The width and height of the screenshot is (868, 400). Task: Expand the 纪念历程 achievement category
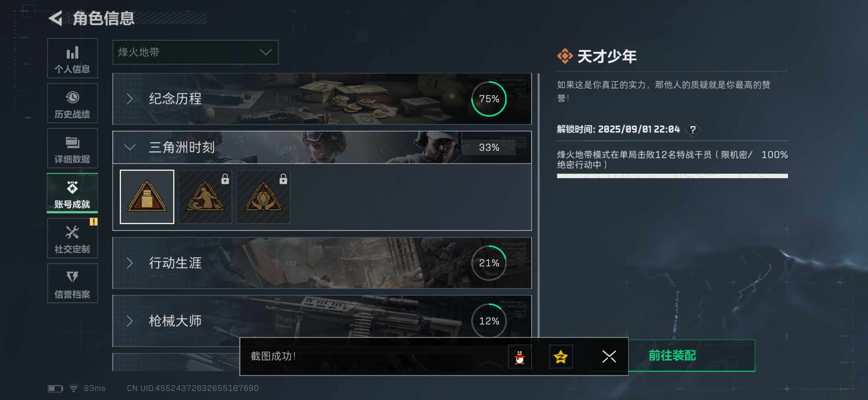coord(322,99)
